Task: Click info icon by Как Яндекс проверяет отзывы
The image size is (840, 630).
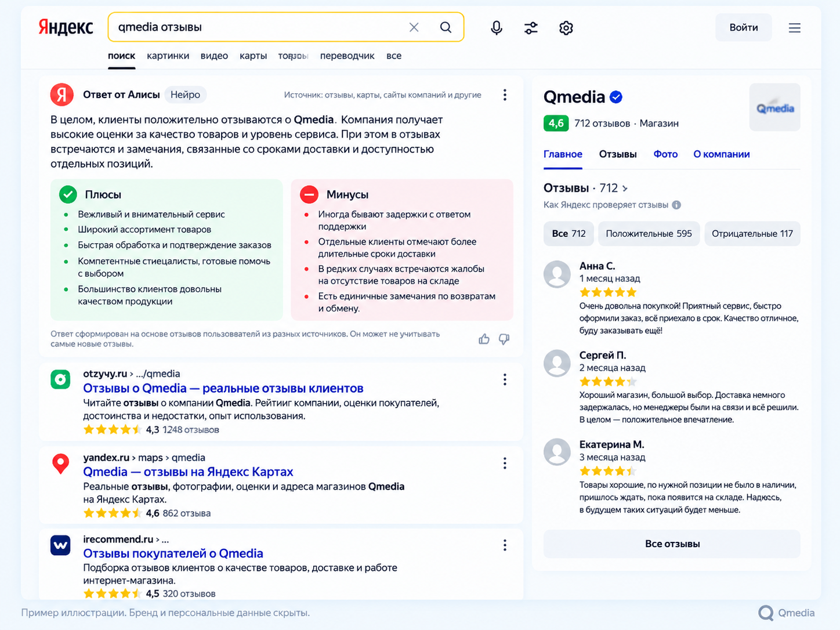Action: (676, 205)
